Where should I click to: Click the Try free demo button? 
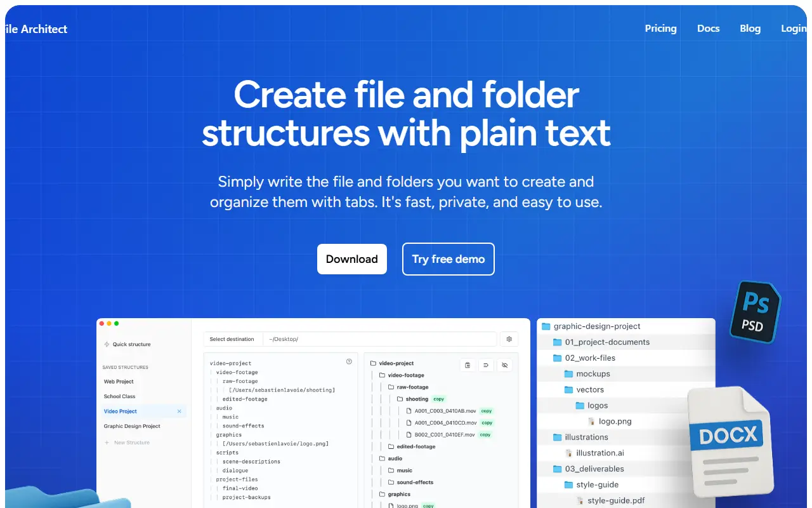coord(448,259)
